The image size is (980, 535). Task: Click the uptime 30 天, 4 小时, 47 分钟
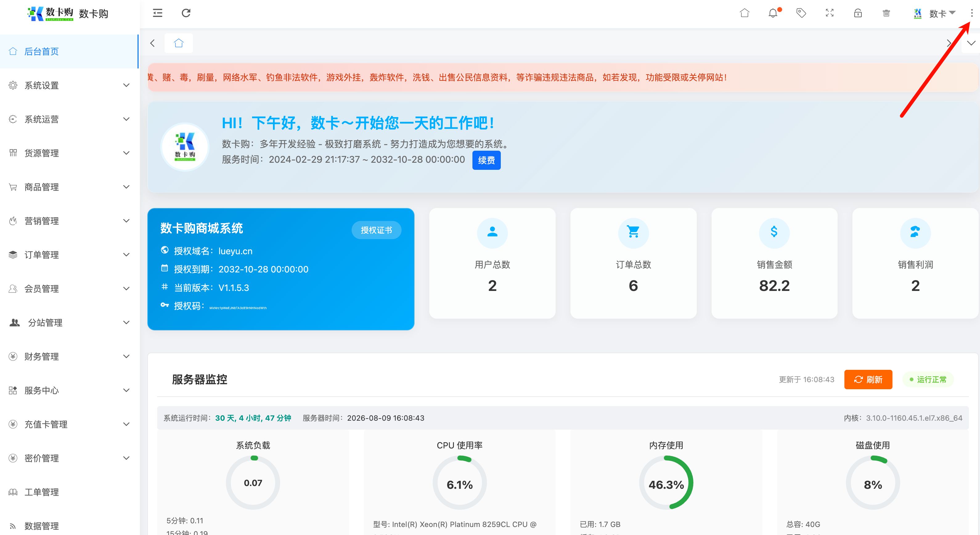[x=253, y=418]
